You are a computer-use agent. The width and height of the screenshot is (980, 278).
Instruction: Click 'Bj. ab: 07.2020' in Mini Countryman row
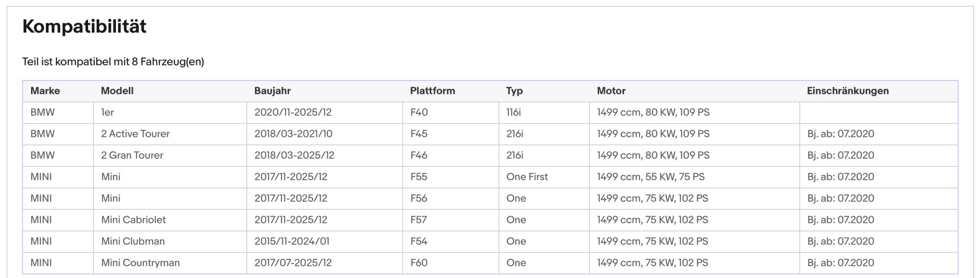pyautogui.click(x=879, y=263)
